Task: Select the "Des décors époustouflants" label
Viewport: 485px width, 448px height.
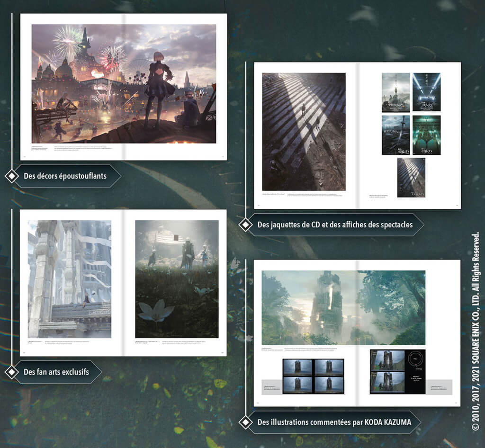Action: 65,176
